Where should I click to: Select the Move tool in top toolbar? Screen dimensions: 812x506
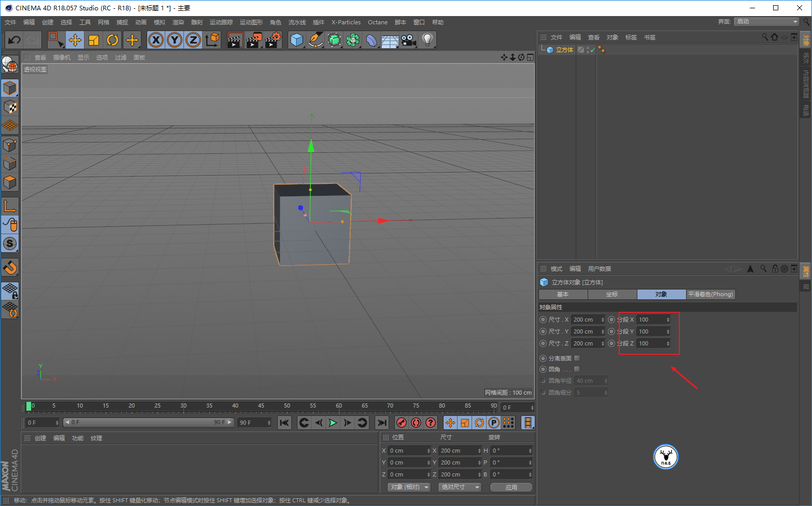pos(75,40)
